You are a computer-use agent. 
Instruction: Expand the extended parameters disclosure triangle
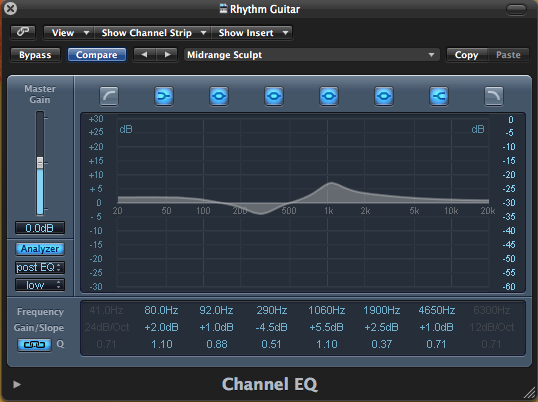point(16,384)
